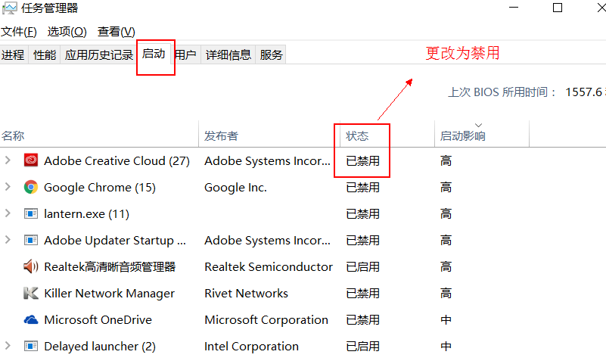
Task: Click the Rivet Networks publisher cell
Action: coord(246,294)
